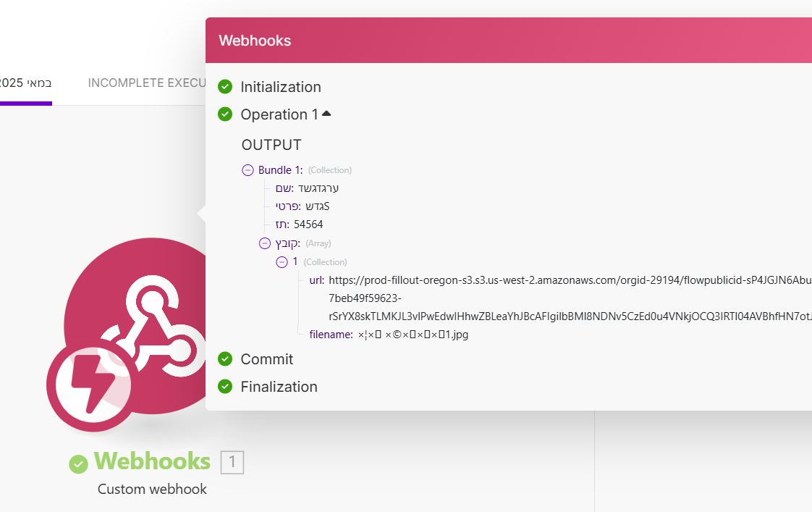812x512 pixels.
Task: Collapse the קובץ array node
Action: [x=265, y=243]
